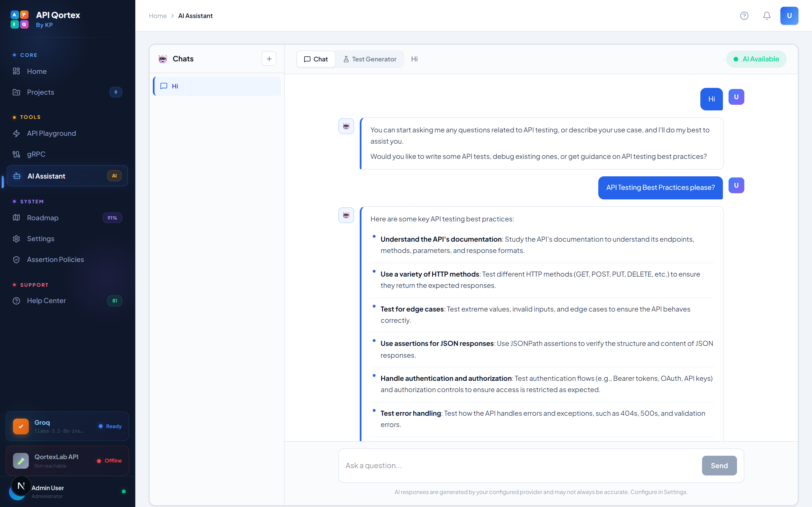Click the AI Available status badge
The height and width of the screenshot is (507, 812).
(756, 59)
